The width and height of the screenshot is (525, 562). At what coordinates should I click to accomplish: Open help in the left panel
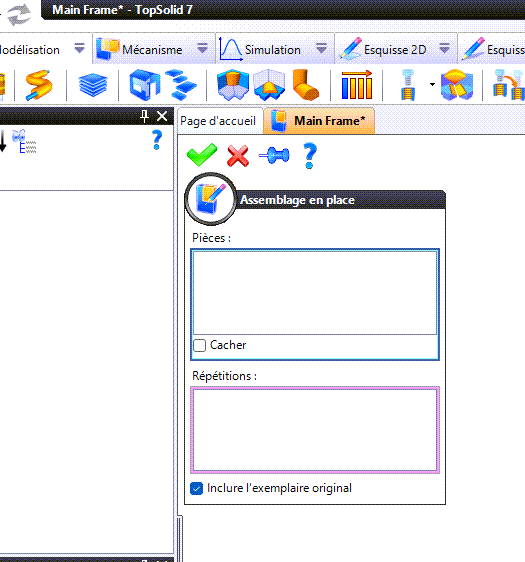[157, 140]
